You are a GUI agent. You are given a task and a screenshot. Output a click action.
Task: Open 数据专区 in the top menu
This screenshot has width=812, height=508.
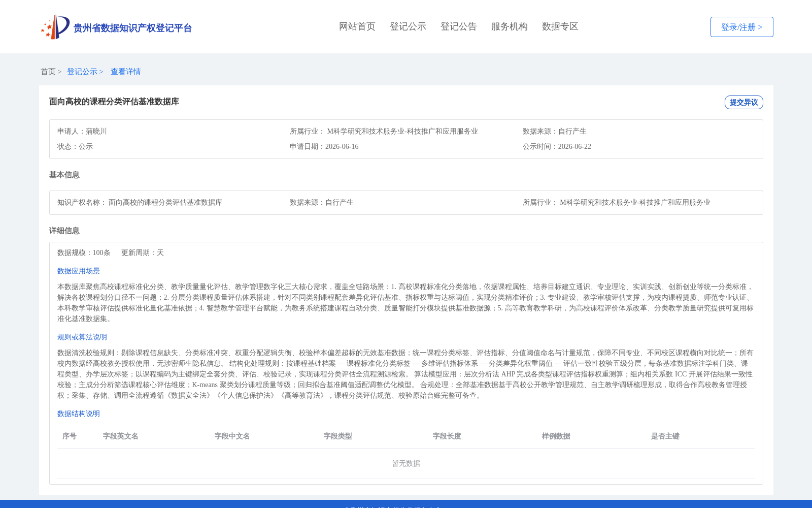[560, 26]
